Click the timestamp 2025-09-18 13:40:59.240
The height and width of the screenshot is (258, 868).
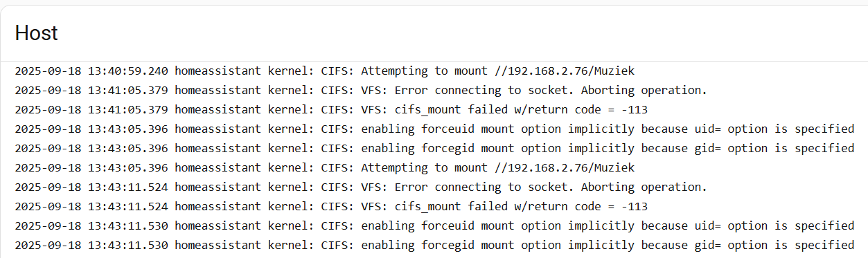[x=91, y=71]
